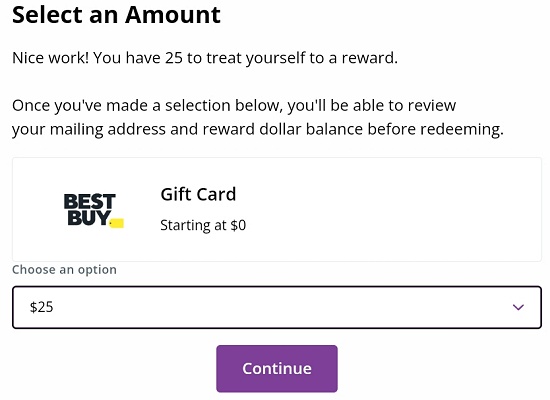
Task: Click the yellow price tag in logo
Action: pyautogui.click(x=116, y=223)
